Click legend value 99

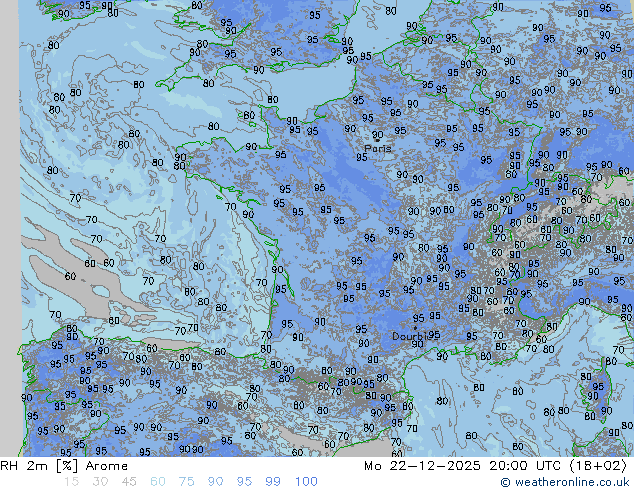(273, 482)
